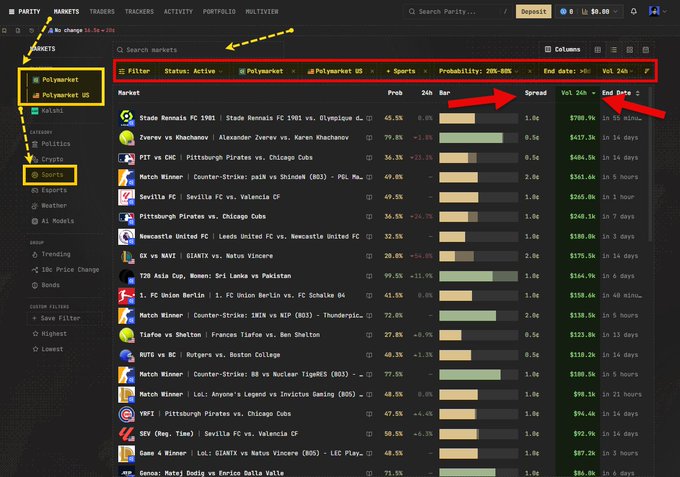This screenshot has width=680, height=477.
Task: Switch to the card tiles view icon
Action: (x=630, y=50)
